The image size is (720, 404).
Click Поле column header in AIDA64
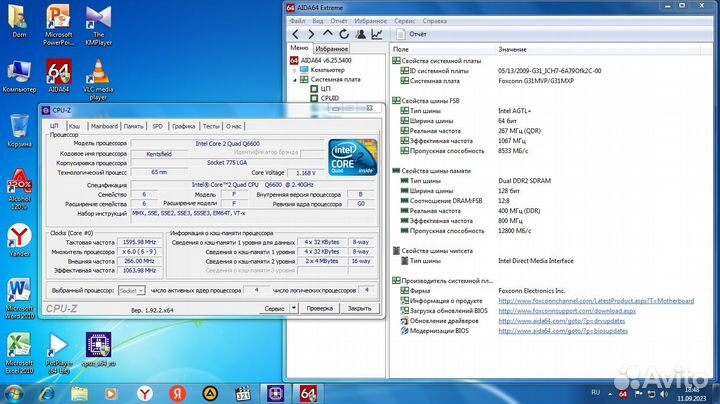[x=443, y=49]
